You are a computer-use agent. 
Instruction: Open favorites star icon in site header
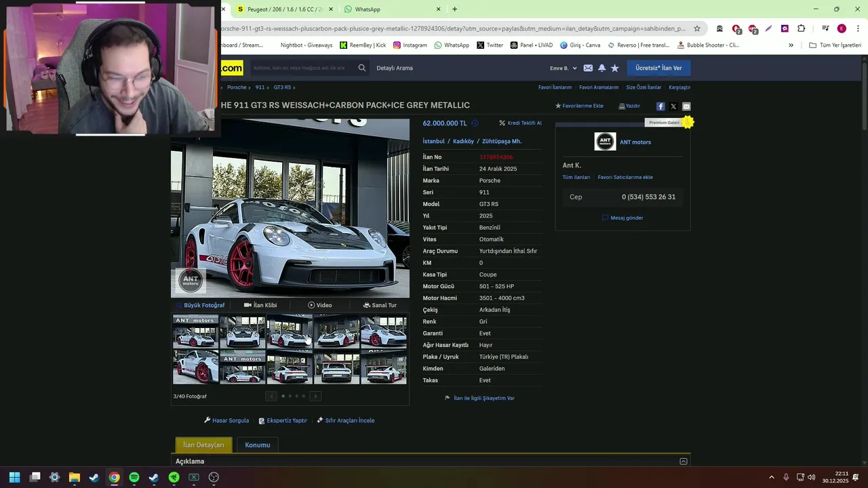(x=614, y=68)
